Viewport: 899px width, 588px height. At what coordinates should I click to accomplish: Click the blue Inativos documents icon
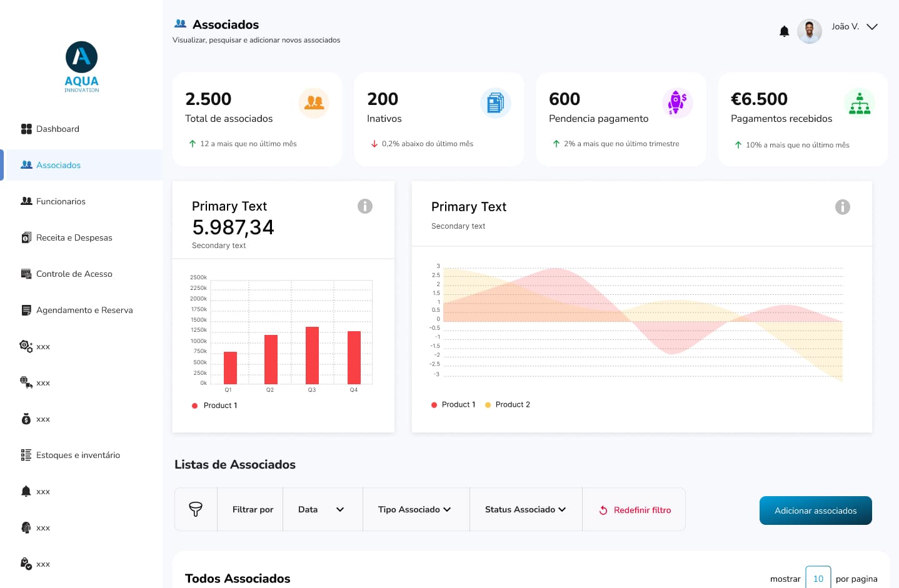coord(495,103)
